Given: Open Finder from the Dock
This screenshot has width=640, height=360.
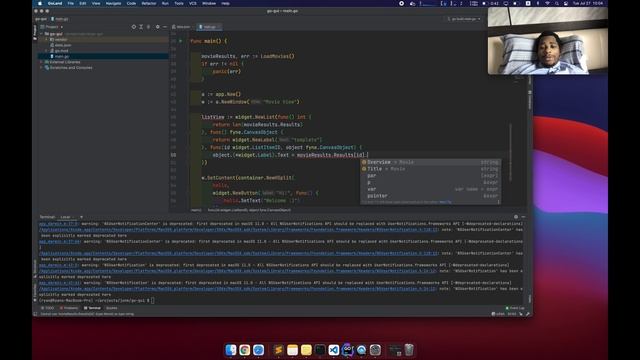Looking at the screenshot, I should [231, 350].
